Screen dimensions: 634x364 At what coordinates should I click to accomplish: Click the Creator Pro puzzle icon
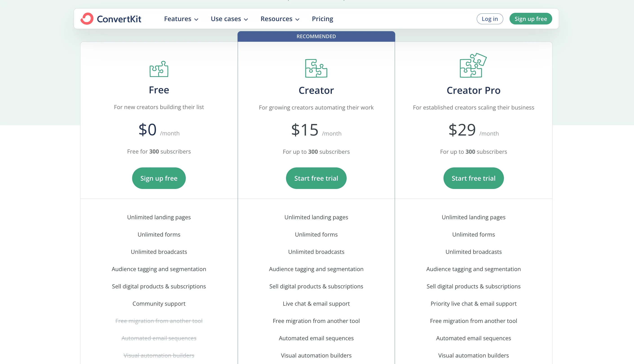[x=473, y=65]
